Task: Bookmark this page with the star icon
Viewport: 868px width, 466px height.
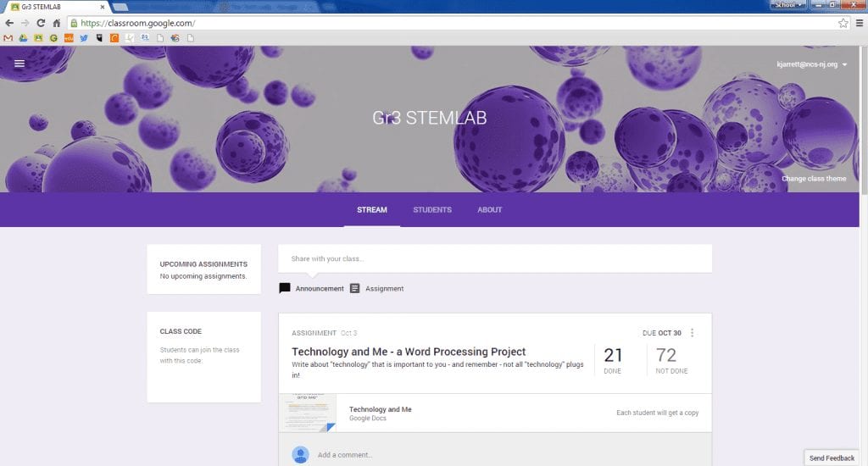Action: point(843,23)
